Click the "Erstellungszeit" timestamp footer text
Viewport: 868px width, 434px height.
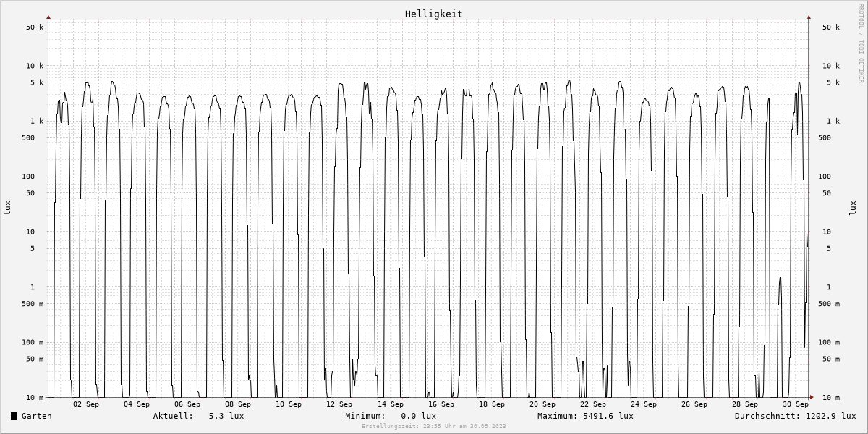(x=434, y=427)
